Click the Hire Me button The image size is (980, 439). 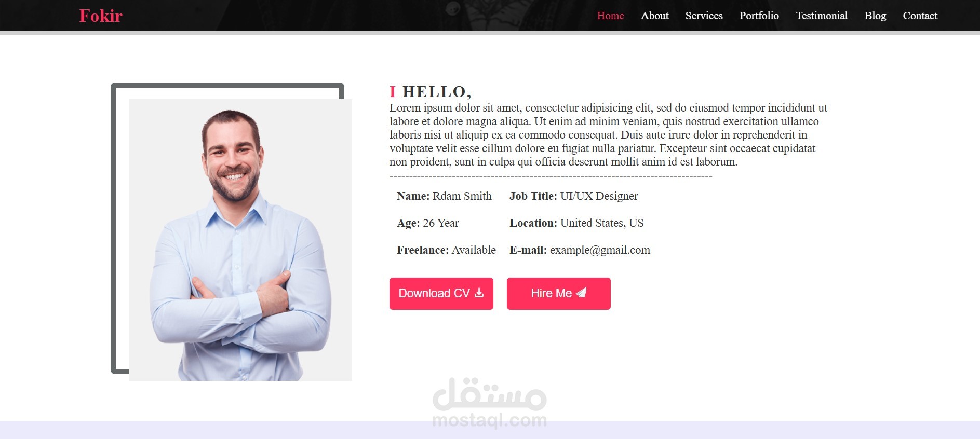559,294
